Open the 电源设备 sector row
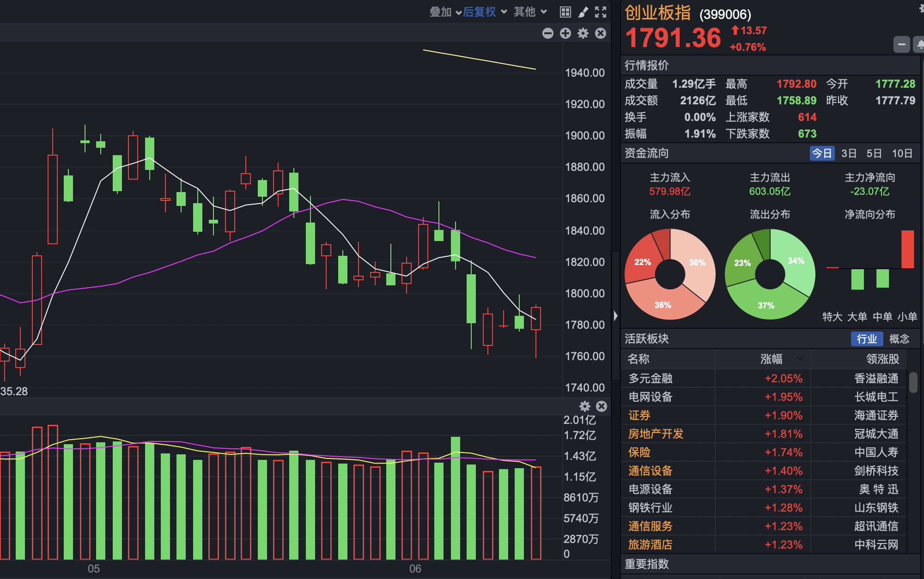Image resolution: width=924 pixels, height=579 pixels. pyautogui.click(x=764, y=489)
